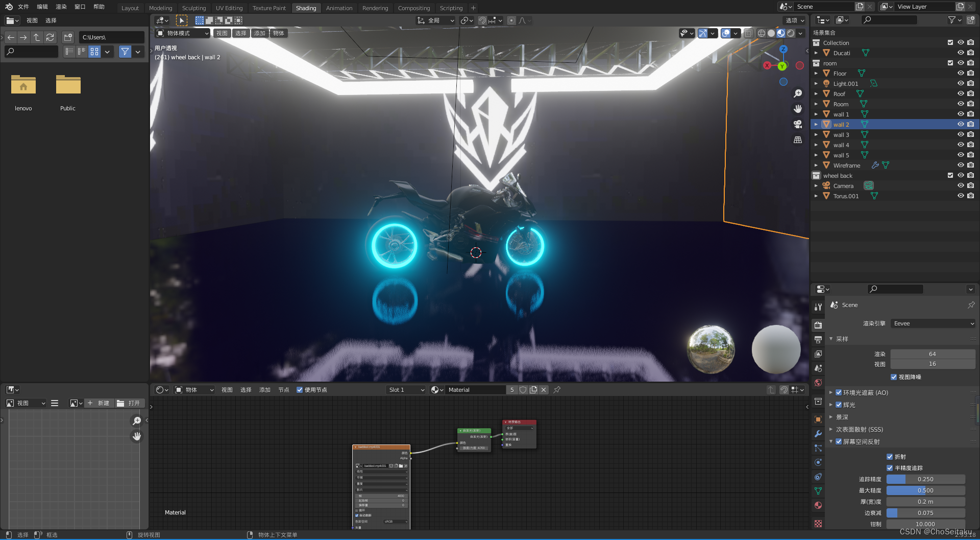
Task: Open the Output properties tab
Action: click(818, 340)
